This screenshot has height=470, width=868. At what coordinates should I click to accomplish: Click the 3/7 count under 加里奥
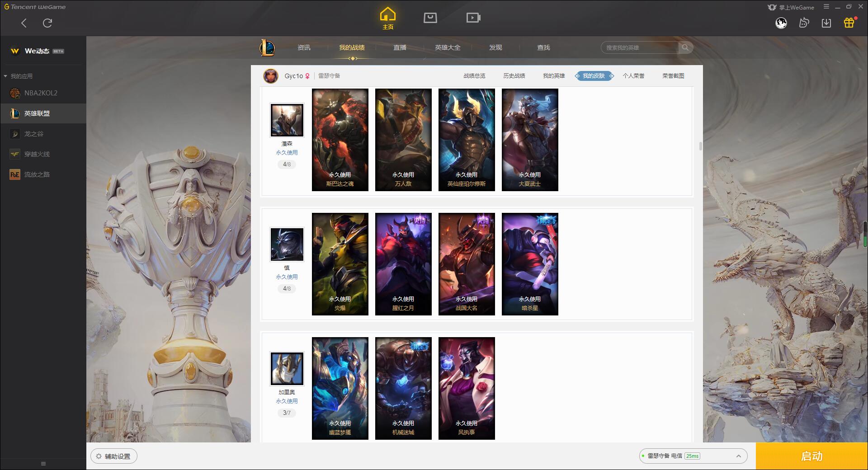[287, 413]
